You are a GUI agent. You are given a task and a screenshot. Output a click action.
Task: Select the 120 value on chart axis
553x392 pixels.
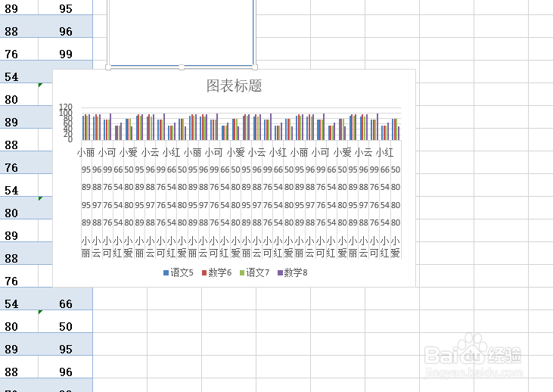(x=66, y=107)
